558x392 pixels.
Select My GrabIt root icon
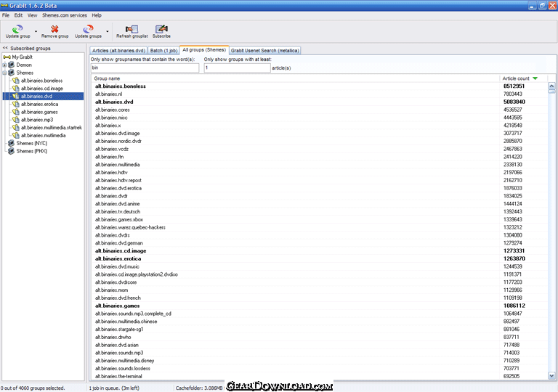pos(7,57)
